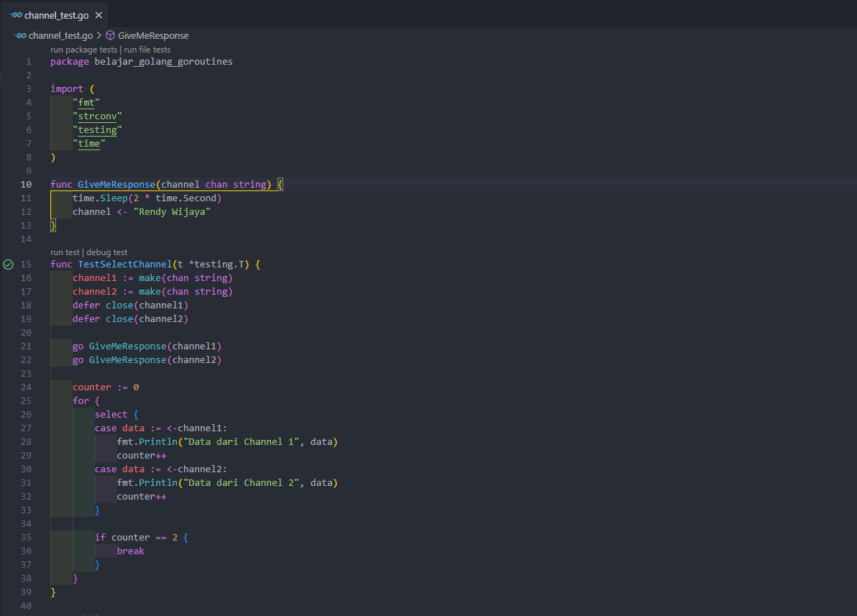The height and width of the screenshot is (616, 857).
Task: Click line number 10 in gutter
Action: point(26,185)
